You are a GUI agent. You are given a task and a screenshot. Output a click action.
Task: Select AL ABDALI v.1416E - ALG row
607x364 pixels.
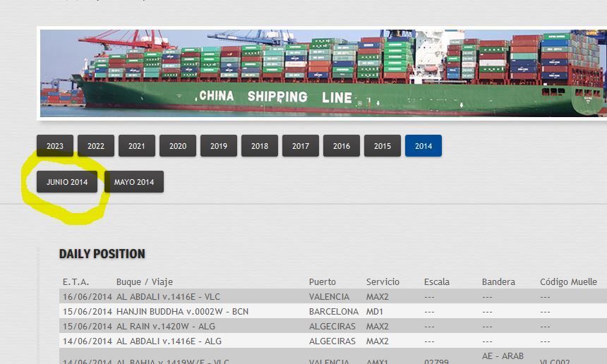coord(333,341)
